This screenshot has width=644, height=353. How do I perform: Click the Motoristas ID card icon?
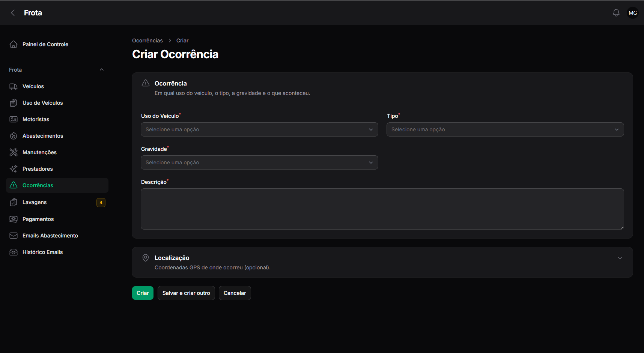tap(14, 119)
